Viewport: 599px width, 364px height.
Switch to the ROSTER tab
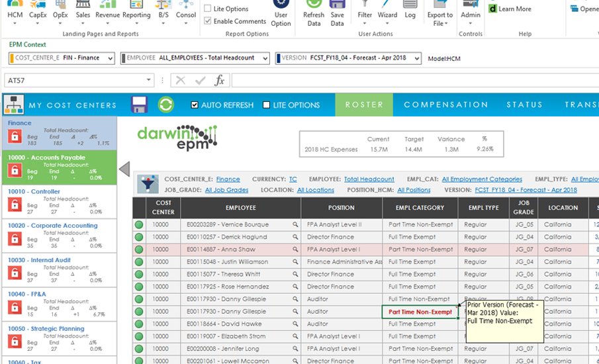tap(364, 105)
